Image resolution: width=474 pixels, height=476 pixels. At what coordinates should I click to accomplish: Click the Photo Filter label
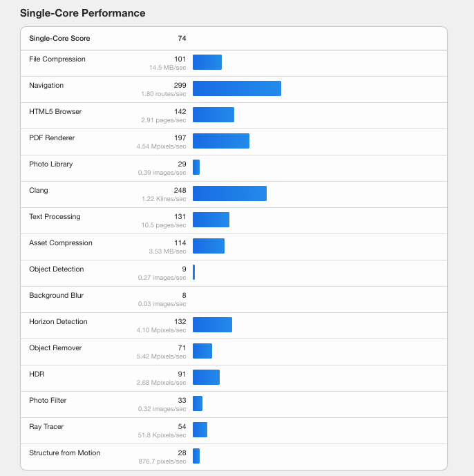point(48,401)
